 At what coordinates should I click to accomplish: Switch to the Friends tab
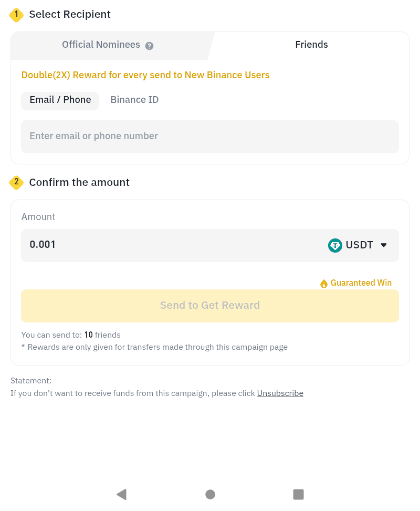[x=311, y=45]
